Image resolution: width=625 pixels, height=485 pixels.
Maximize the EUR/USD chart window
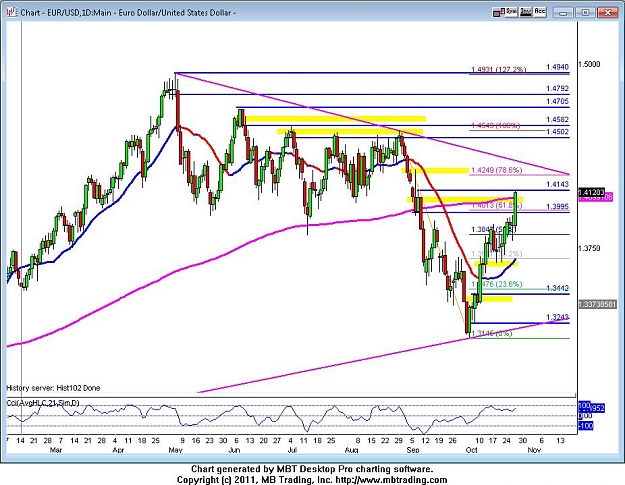(585, 13)
